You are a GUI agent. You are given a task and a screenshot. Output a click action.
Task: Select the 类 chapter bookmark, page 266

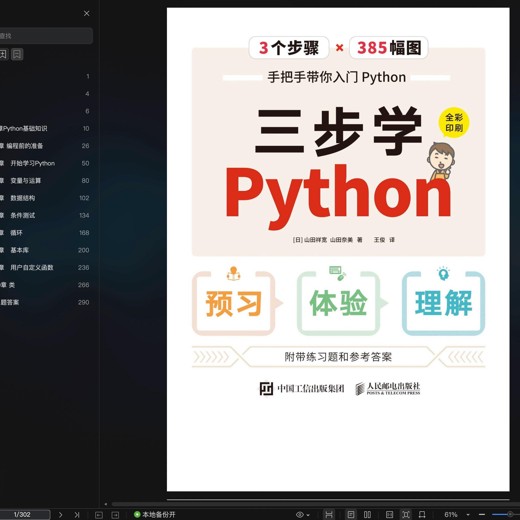[x=45, y=285]
